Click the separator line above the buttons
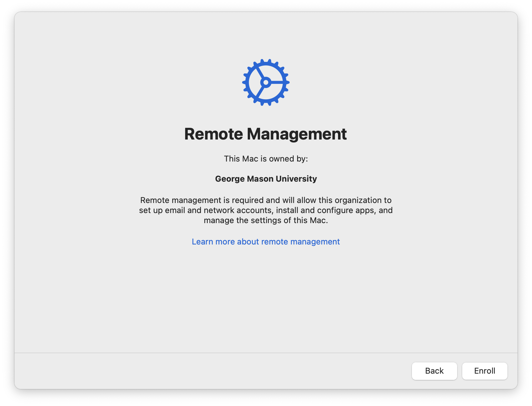Viewport: 532px width, 406px height. point(266,353)
